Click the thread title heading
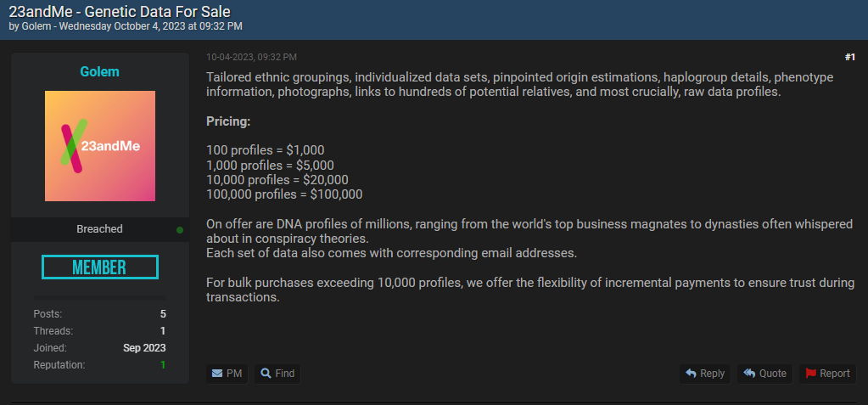 [120, 12]
